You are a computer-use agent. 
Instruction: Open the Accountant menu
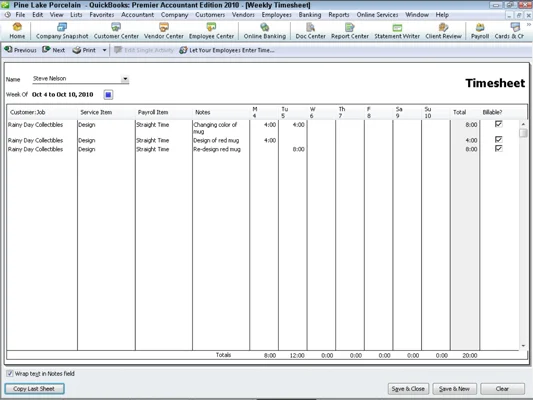click(x=137, y=15)
